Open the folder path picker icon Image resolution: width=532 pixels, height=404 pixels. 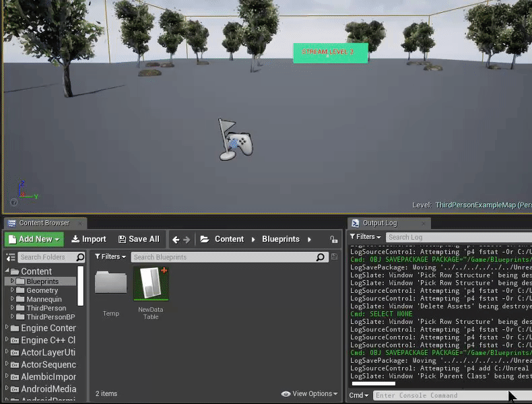(x=205, y=239)
